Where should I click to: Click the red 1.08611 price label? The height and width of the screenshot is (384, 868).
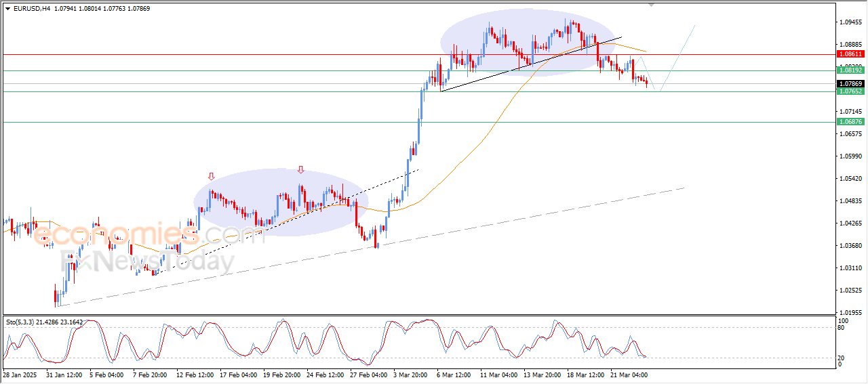click(x=850, y=54)
